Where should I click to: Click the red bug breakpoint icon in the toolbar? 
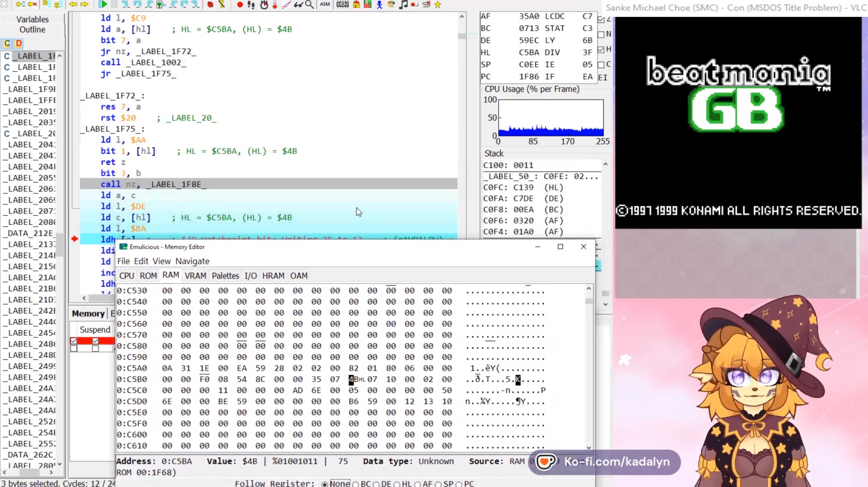coord(210,4)
